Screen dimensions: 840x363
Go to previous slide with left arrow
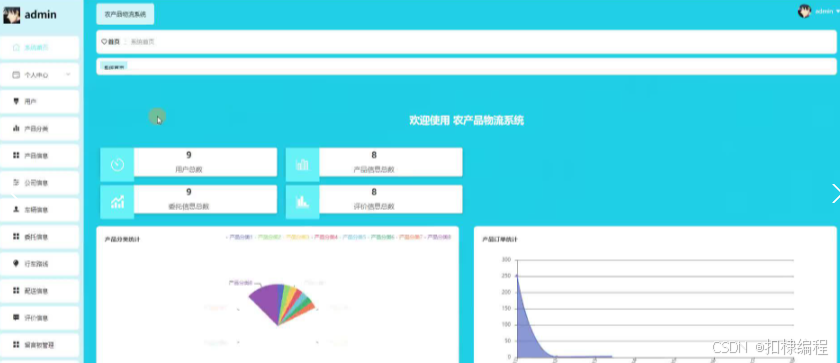click(14, 193)
